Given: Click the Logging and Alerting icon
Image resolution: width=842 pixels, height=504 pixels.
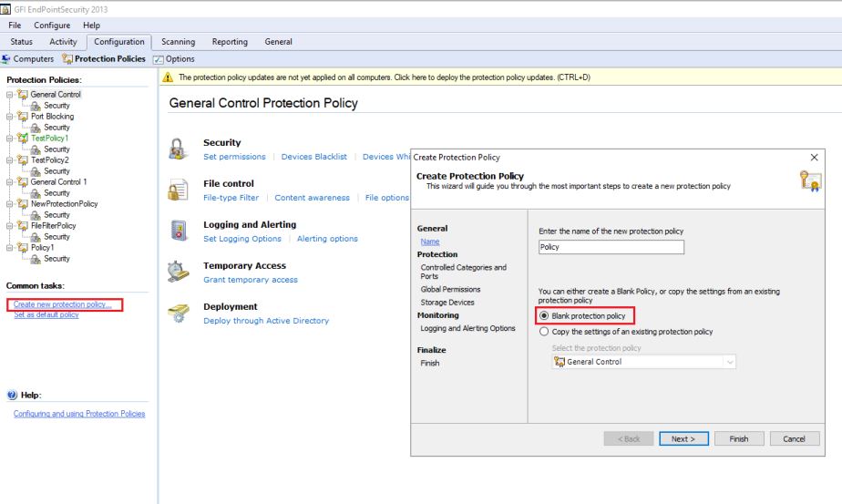Looking at the screenshot, I should (x=179, y=231).
